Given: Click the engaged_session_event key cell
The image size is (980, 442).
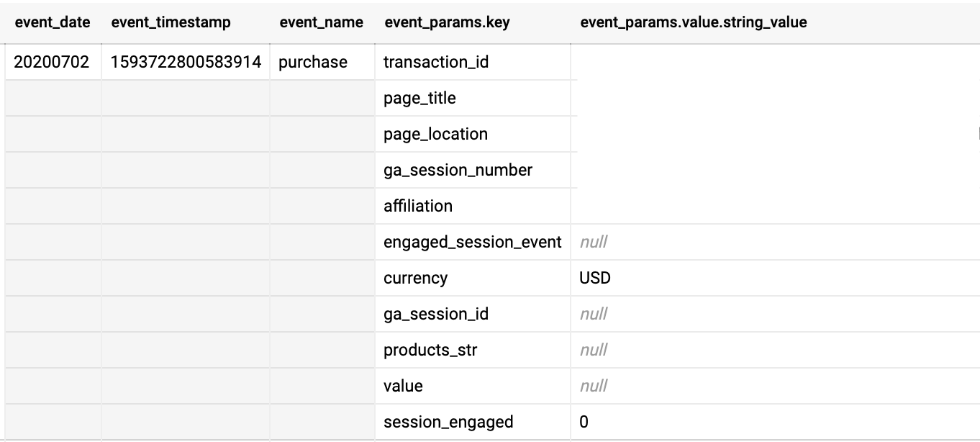Looking at the screenshot, I should tap(473, 242).
